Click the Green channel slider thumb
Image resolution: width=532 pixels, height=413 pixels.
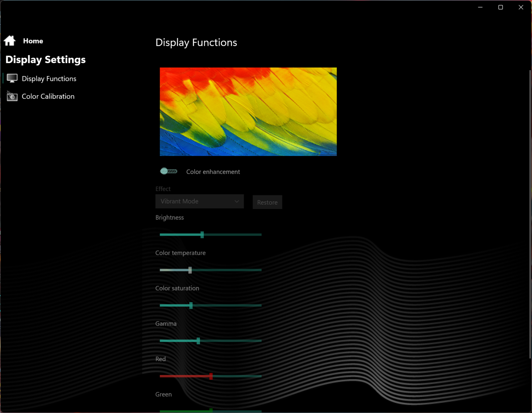coord(211,410)
